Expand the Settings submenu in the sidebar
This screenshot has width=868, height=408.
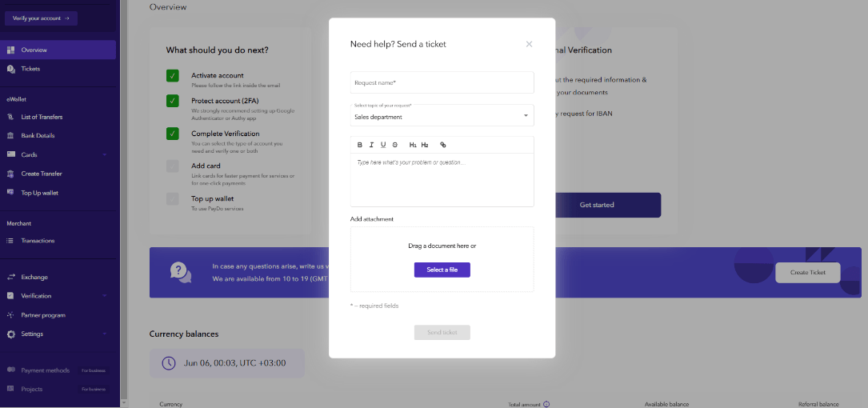coord(105,334)
